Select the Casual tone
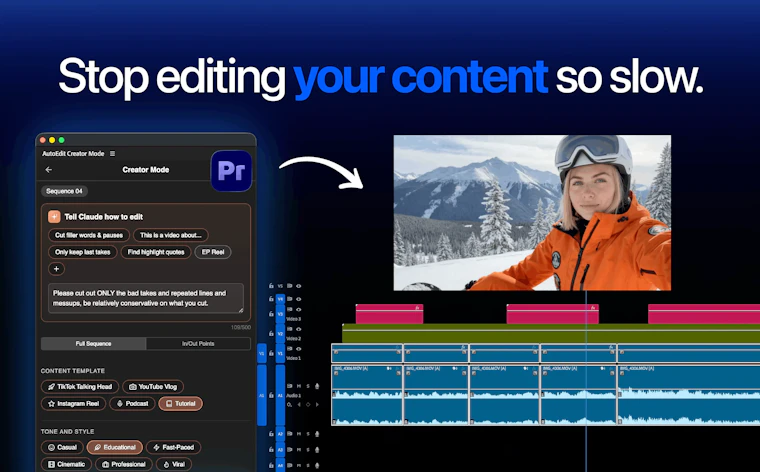Image resolution: width=760 pixels, height=472 pixels. 62,447
